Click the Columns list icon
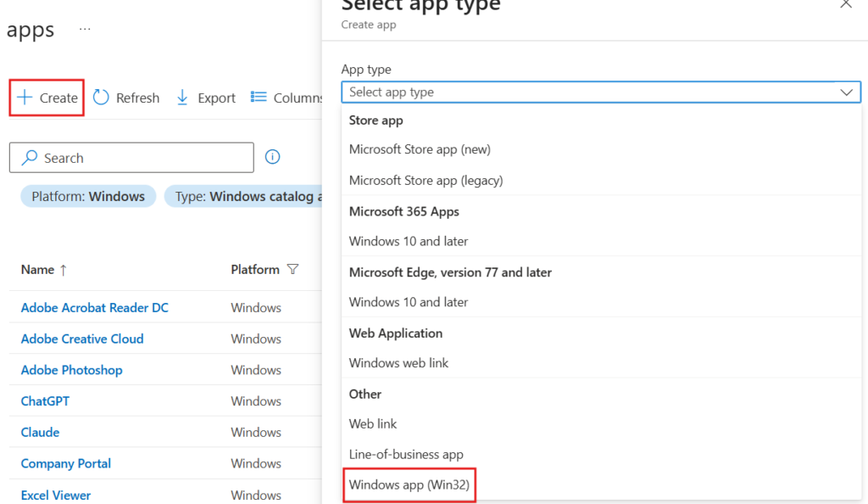 (x=259, y=97)
